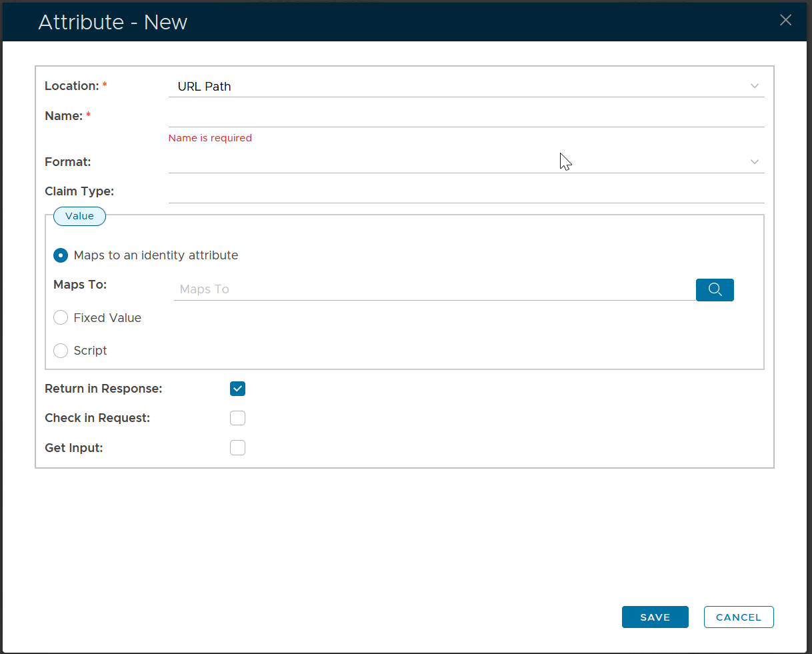Choose the Fixed Value radio option
The image size is (812, 654).
pyautogui.click(x=61, y=318)
